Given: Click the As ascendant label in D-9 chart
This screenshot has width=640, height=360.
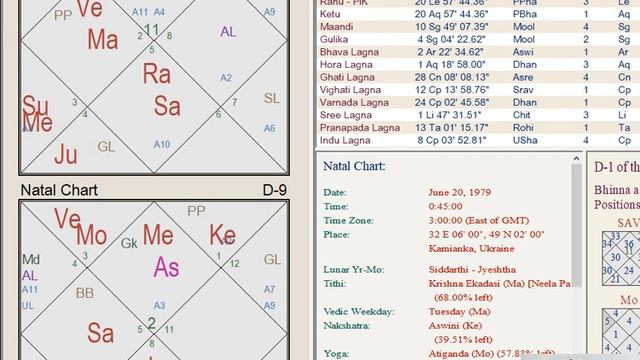Looking at the screenshot, I should 167,268.
